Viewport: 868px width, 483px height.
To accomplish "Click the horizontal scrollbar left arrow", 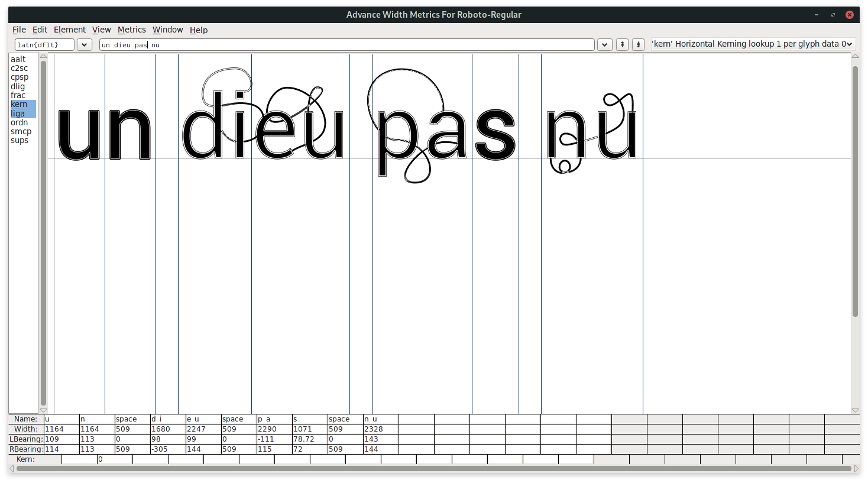I will [x=12, y=469].
